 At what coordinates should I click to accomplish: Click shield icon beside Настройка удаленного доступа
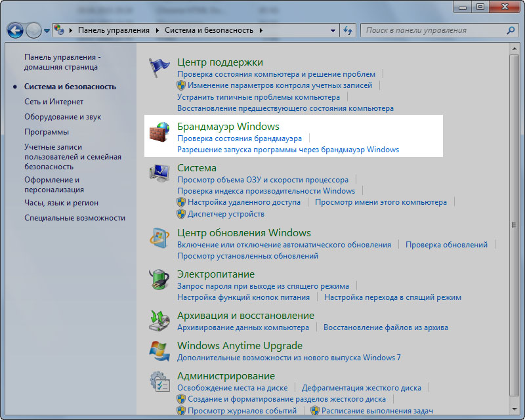(x=181, y=202)
